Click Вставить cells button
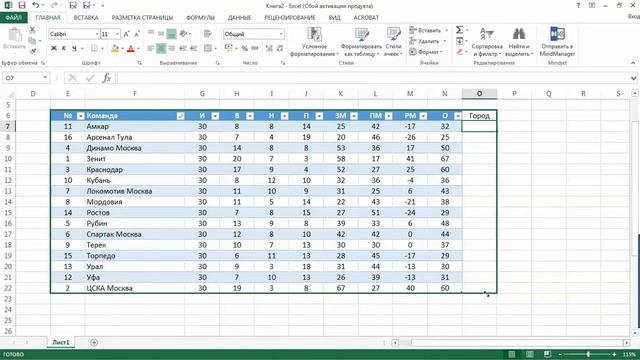Viewport: 640px width, 360px height. tap(426, 30)
